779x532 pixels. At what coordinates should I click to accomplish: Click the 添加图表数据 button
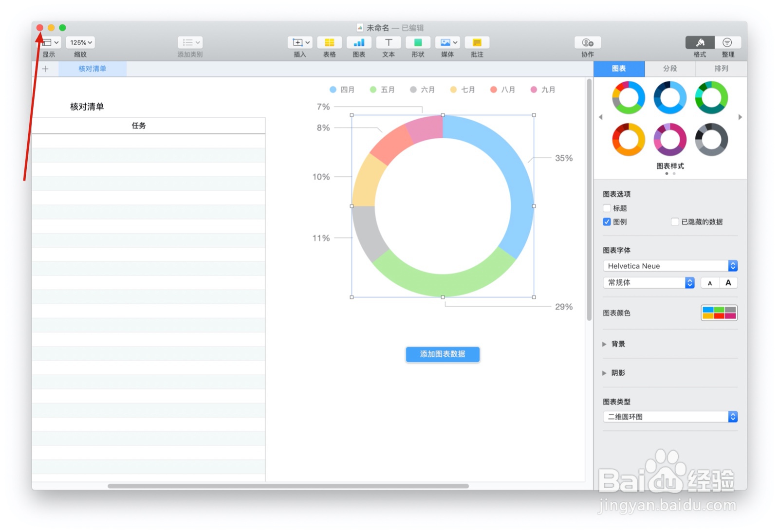click(442, 354)
